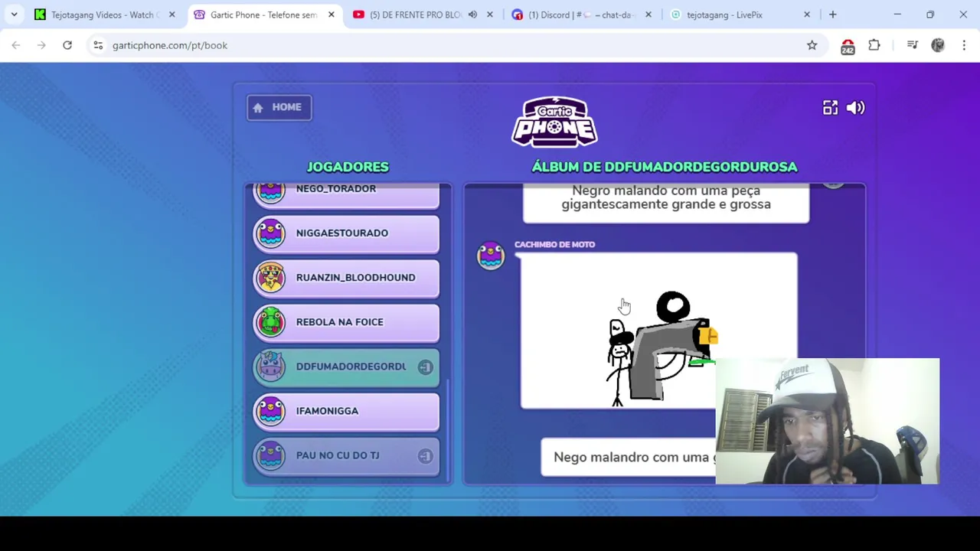Close the YouTube tab
The width and height of the screenshot is (980, 551).
point(490,15)
